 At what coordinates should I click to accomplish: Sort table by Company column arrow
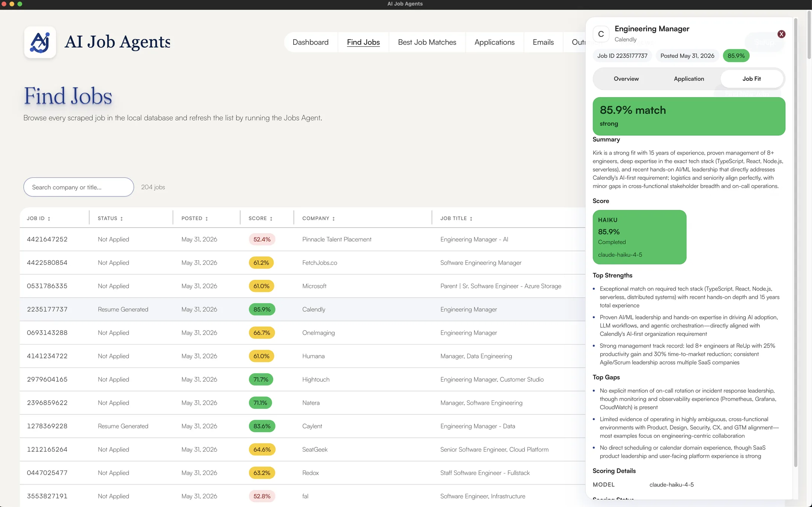point(333,219)
